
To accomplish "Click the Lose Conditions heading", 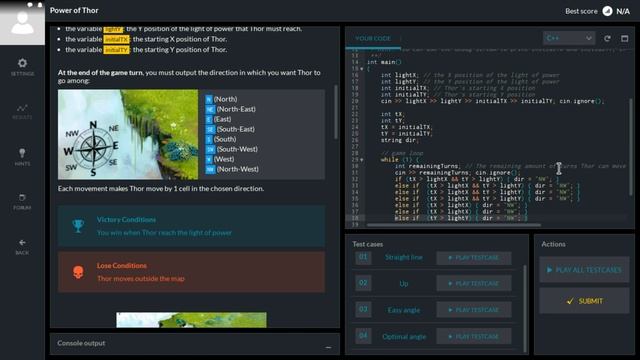I will [122, 266].
